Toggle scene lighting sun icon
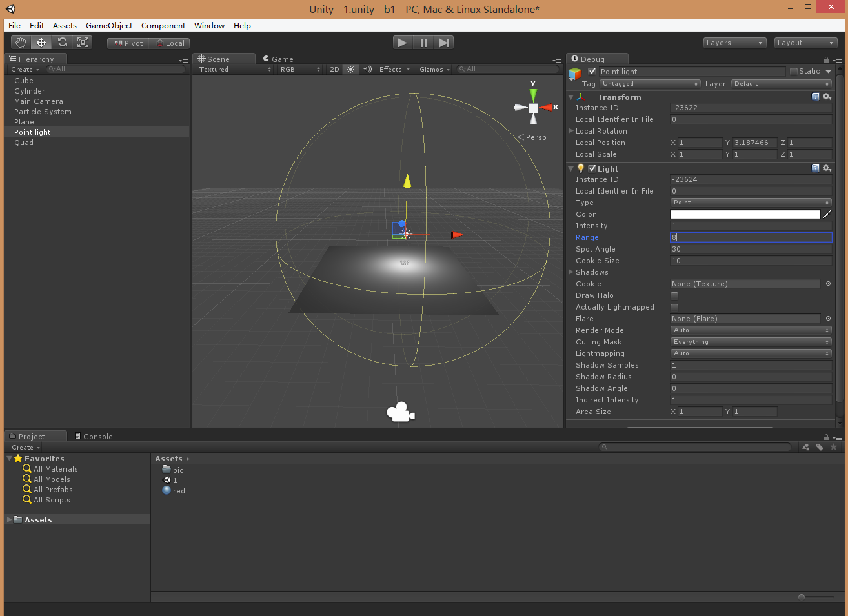Image resolution: width=848 pixels, height=616 pixels. pyautogui.click(x=350, y=69)
